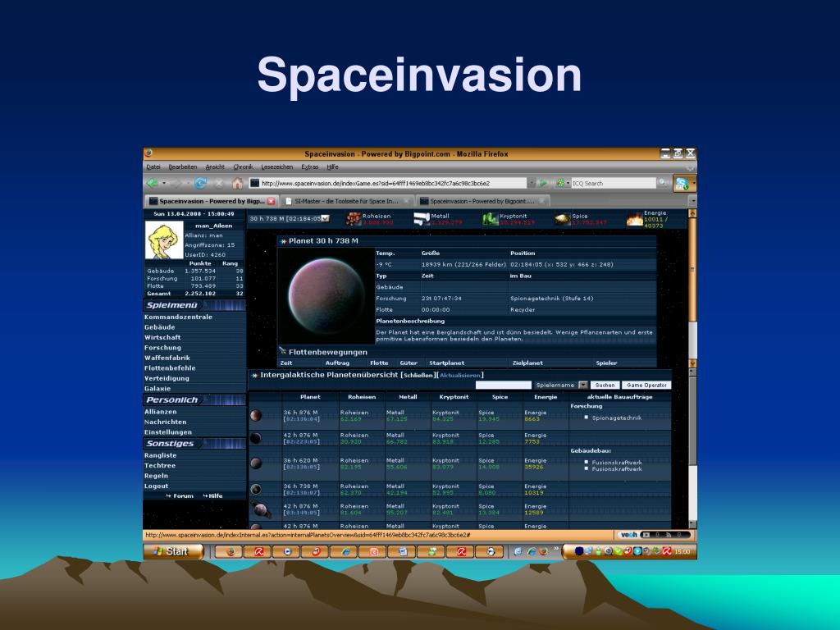Open Kommandozentrale in Spielmenü
The height and width of the screenshot is (630, 840).
click(178, 317)
